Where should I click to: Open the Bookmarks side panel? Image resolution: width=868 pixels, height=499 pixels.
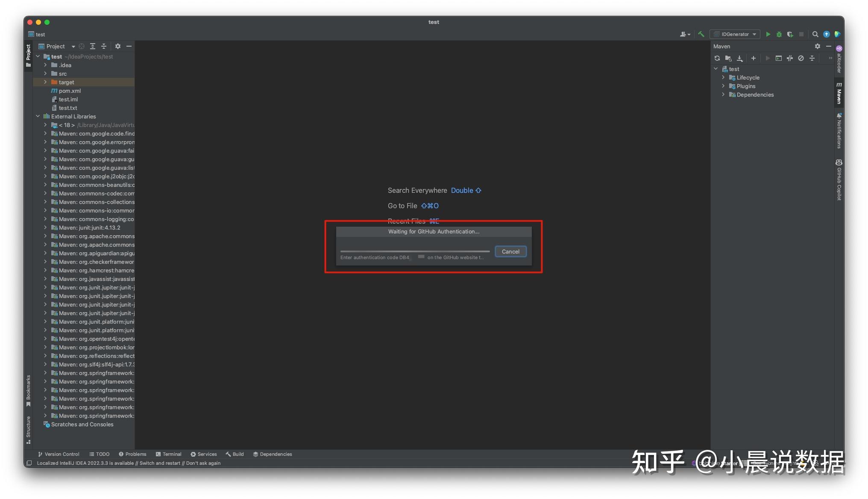(28, 391)
